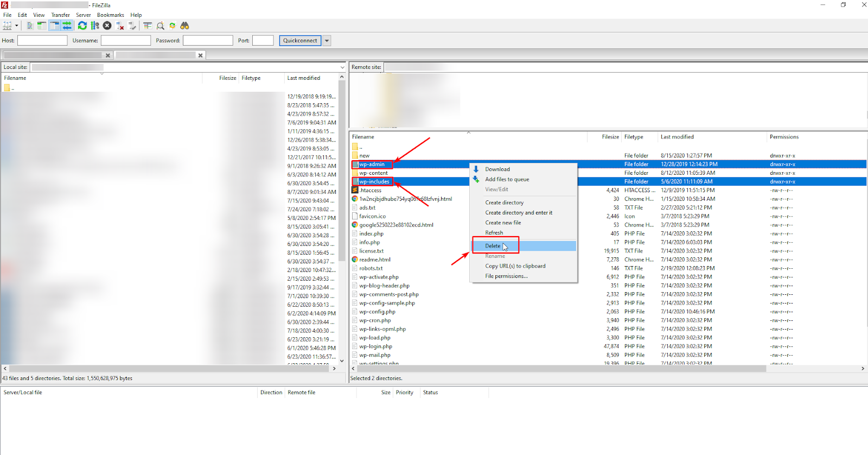Click the Password input field

[208, 40]
